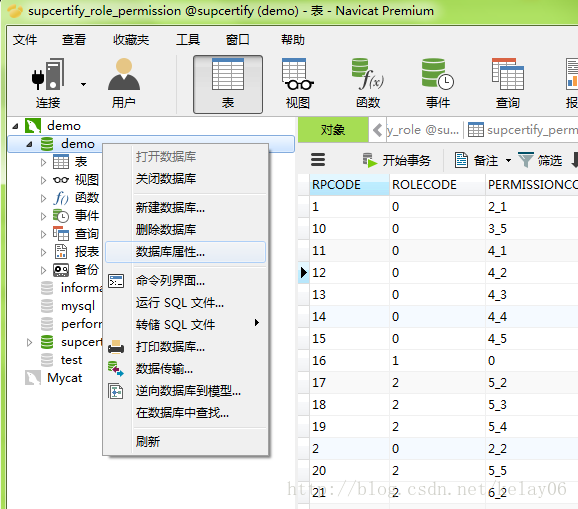Expand the 事件 (Events) tree node
Screen dimensions: 578x509
click(x=43, y=216)
